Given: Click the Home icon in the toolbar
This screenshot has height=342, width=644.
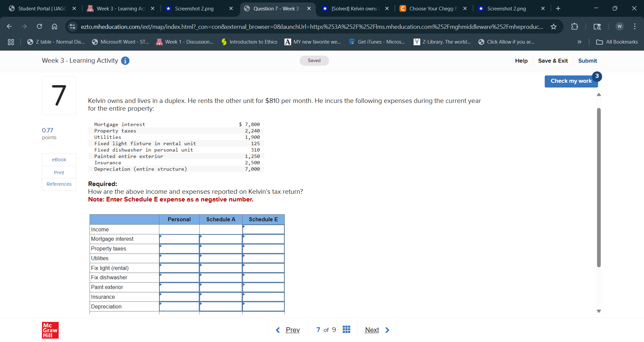Looking at the screenshot, I should (x=54, y=26).
